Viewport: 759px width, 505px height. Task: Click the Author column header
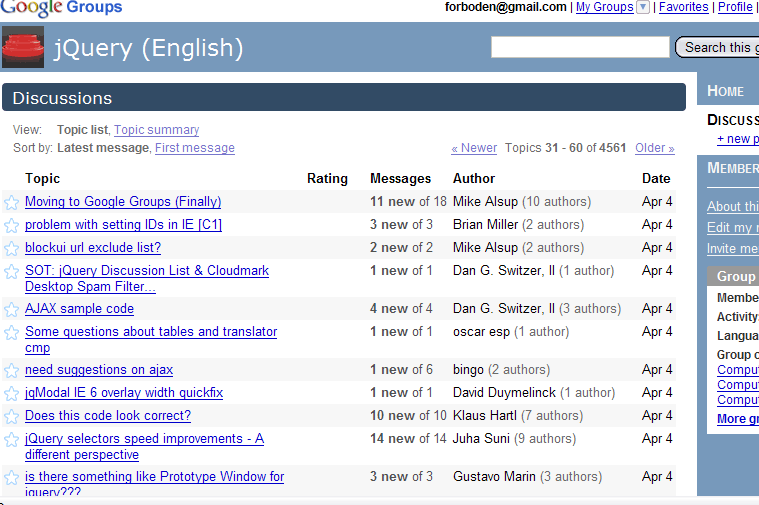pyautogui.click(x=474, y=179)
